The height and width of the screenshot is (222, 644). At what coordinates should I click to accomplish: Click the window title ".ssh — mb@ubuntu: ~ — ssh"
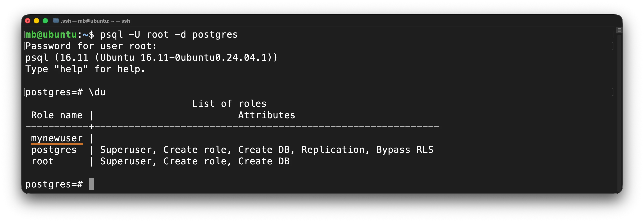coord(95,21)
